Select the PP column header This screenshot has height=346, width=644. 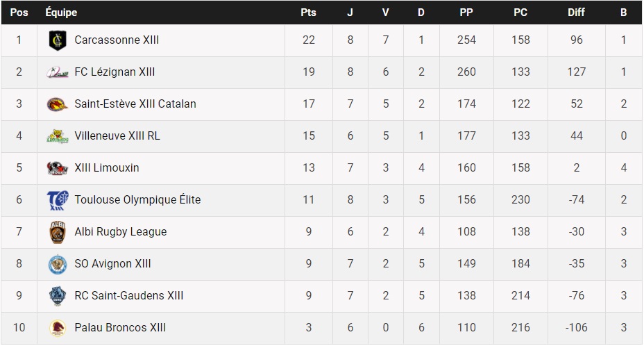(x=466, y=13)
